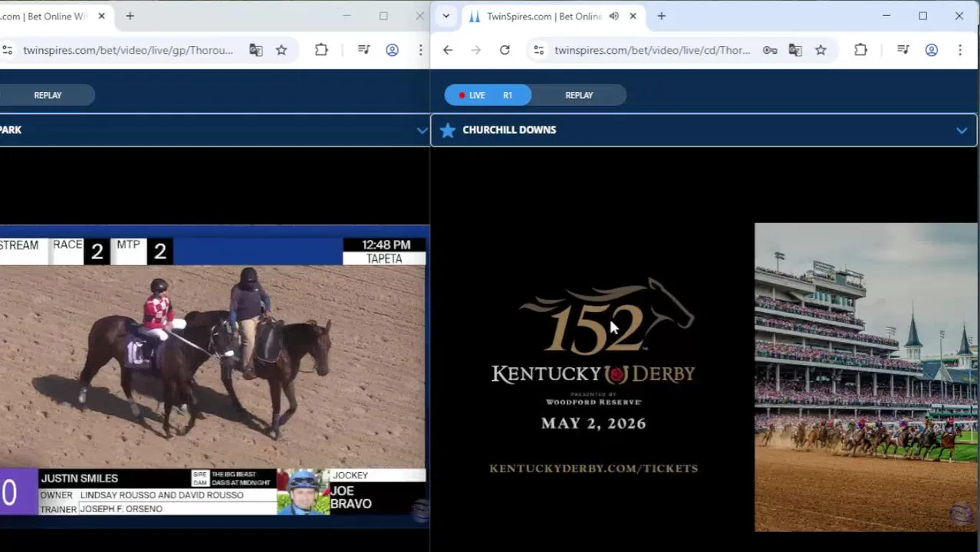The image size is (980, 552).
Task: Open the profile avatar in right browser window
Action: pyautogui.click(x=932, y=50)
